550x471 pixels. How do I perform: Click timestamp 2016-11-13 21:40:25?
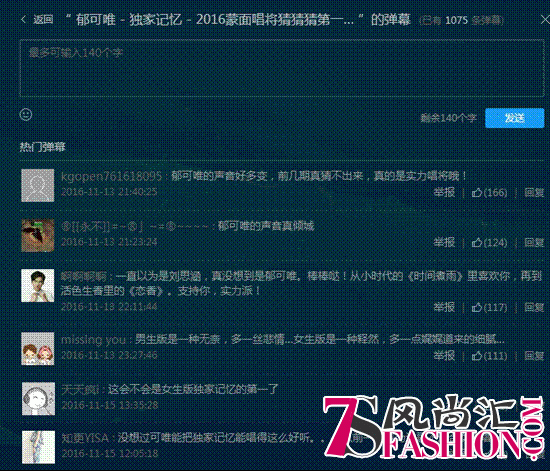click(109, 192)
